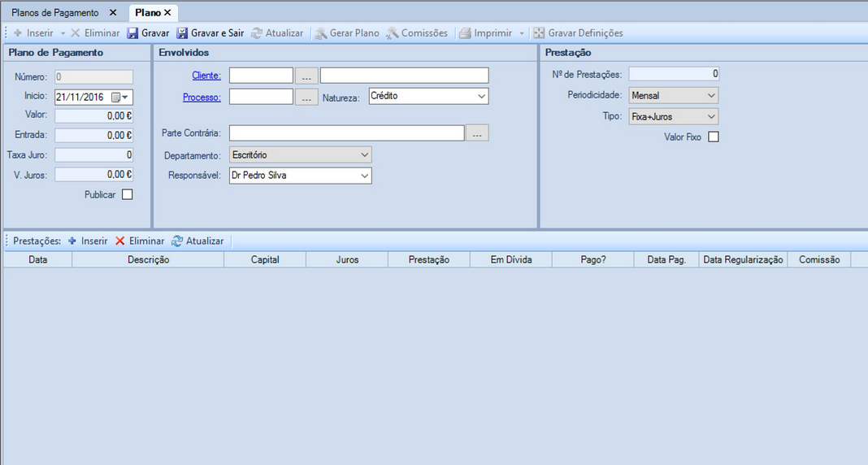
Task: Click the Imprimir printer icon
Action: 465,33
